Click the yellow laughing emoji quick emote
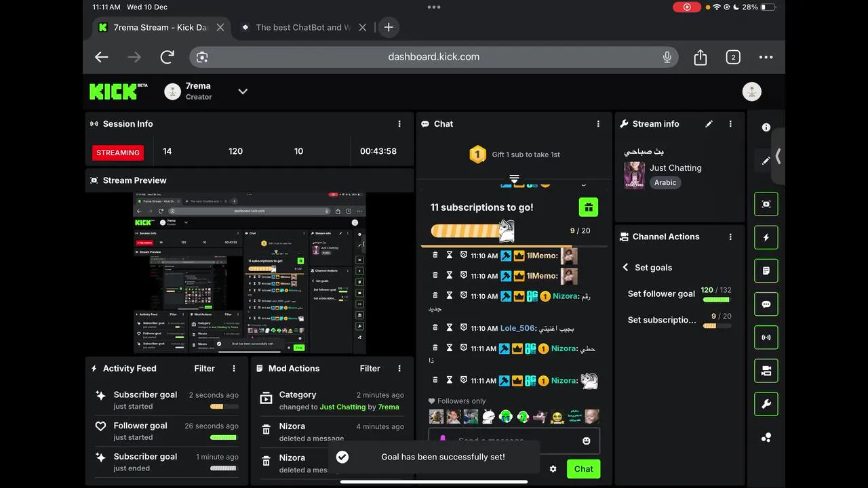 [557, 417]
